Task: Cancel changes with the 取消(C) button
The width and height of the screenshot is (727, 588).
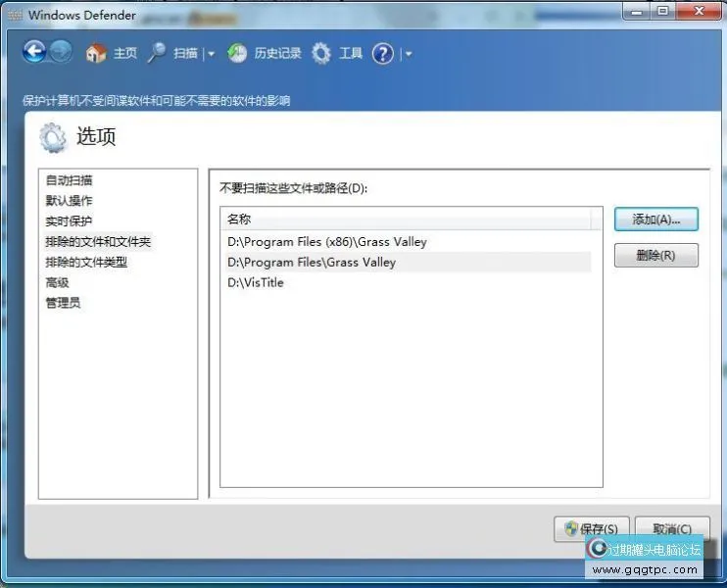Action: (x=672, y=528)
